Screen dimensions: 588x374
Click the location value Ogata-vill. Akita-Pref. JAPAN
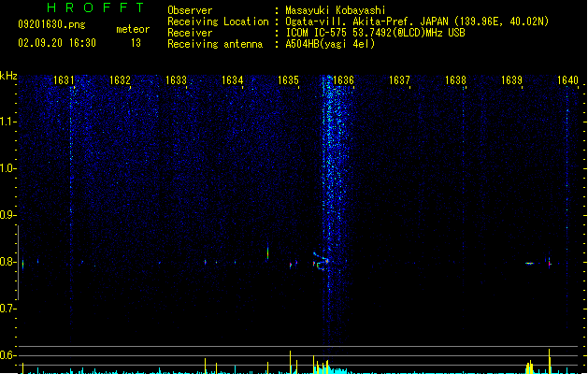pyautogui.click(x=366, y=22)
